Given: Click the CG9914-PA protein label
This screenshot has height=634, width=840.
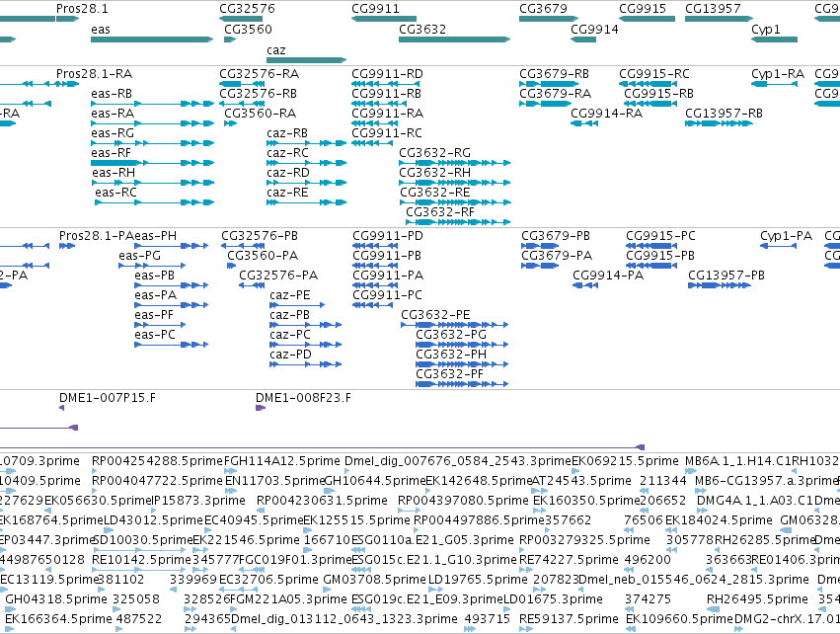Looking at the screenshot, I should pyautogui.click(x=608, y=276).
